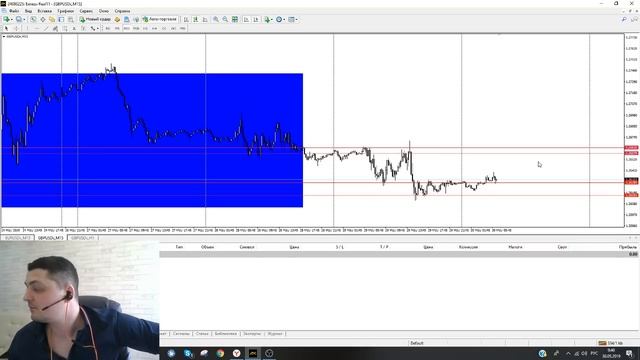640x360 pixels.
Task: Toggle the Terminal panel icon
Action: point(61,19)
